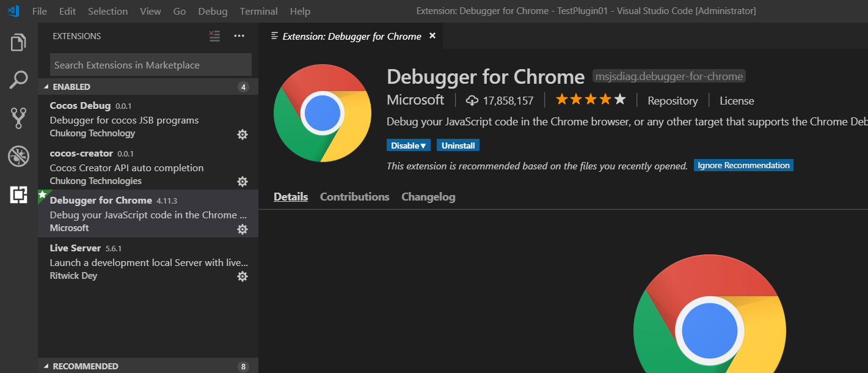Image resolution: width=868 pixels, height=373 pixels.
Task: Click the msjsdiag.debugger-for-chrome identifier
Action: pyautogui.click(x=669, y=76)
